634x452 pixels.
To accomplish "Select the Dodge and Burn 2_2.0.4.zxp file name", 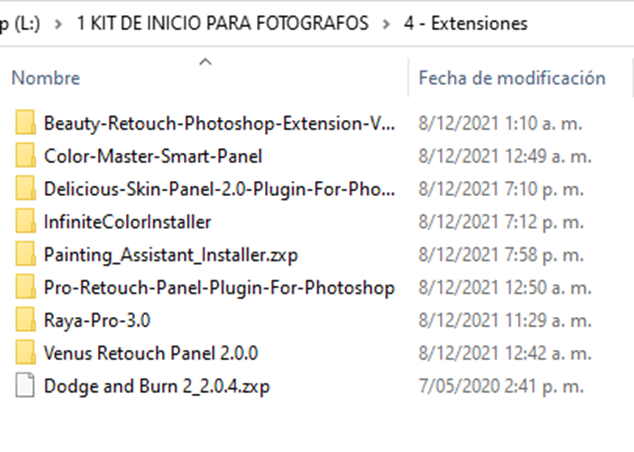I will pyautogui.click(x=157, y=386).
